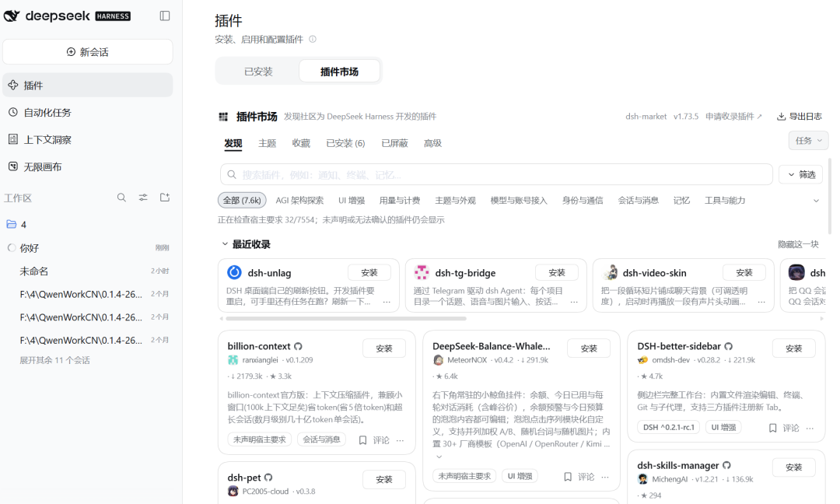Click the dsh-unlag plugin icon
840x504 pixels.
tap(234, 273)
